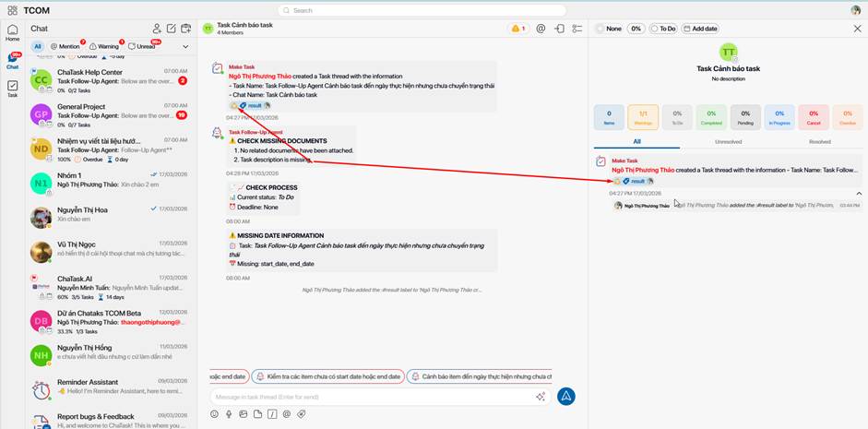Select the All chat filter
Viewport: 868px width, 429px height.
(x=38, y=46)
